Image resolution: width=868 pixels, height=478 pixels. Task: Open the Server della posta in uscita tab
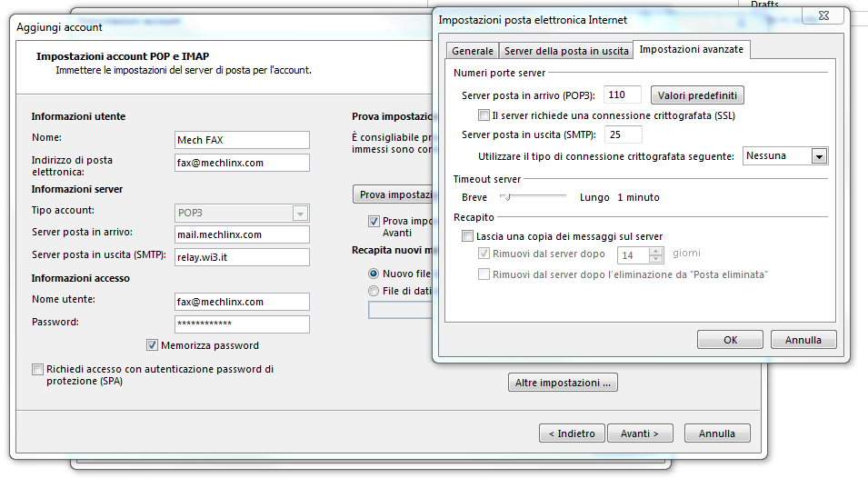tap(566, 51)
